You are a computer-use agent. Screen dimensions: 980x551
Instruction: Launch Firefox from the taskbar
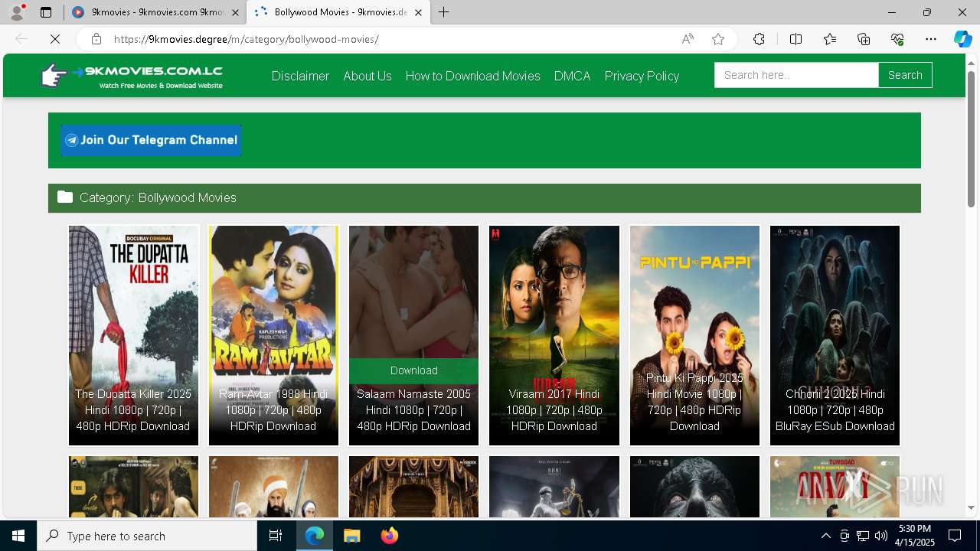click(389, 536)
